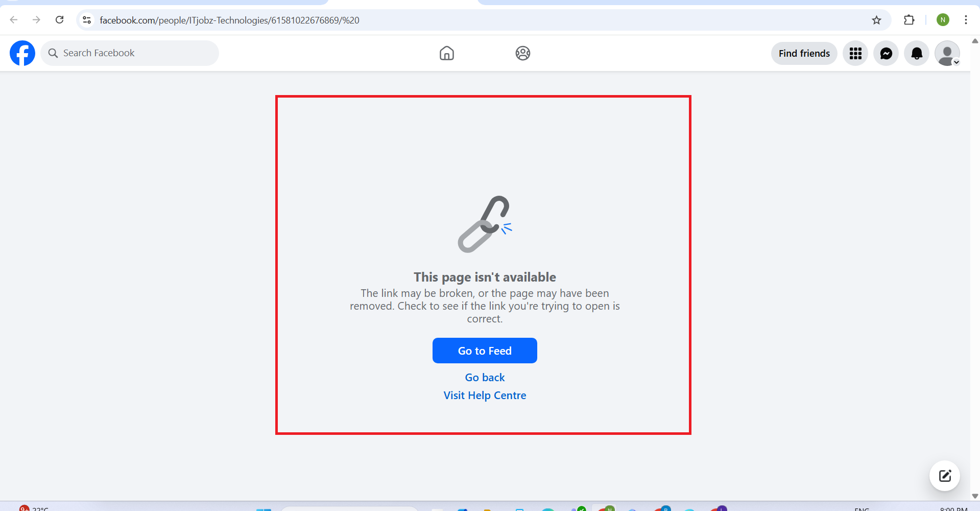Screen dimensions: 980x511
Task: Expand the account profile picture dropdown
Action: 947,53
